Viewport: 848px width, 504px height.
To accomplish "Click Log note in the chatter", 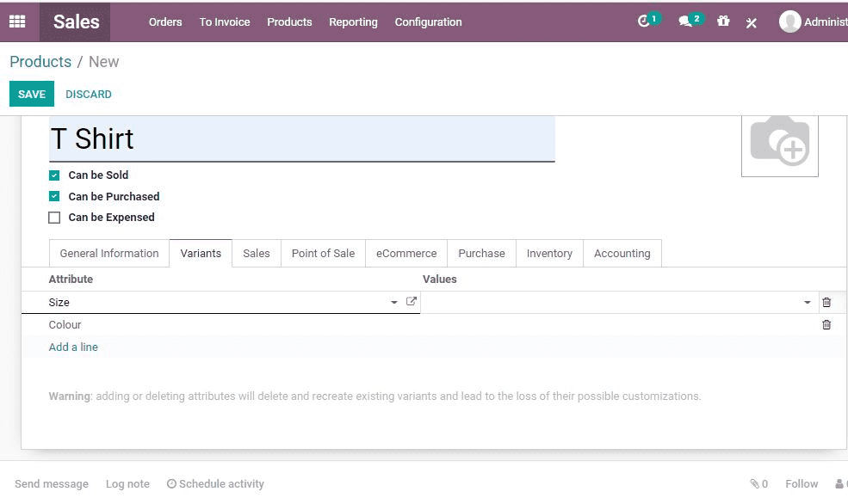I will (x=127, y=484).
